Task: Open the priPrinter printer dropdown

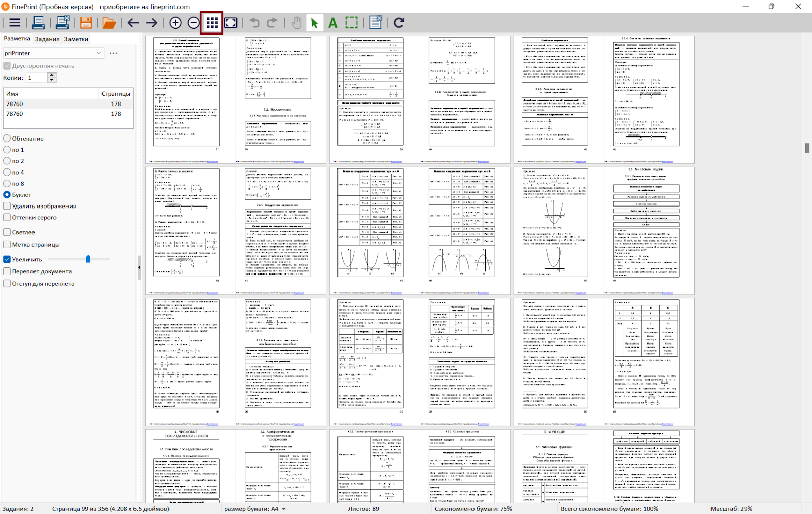Action: click(53, 53)
